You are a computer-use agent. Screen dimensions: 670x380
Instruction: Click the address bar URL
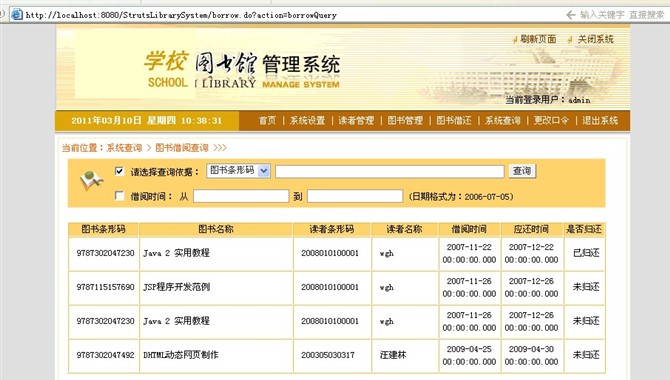coord(181,15)
